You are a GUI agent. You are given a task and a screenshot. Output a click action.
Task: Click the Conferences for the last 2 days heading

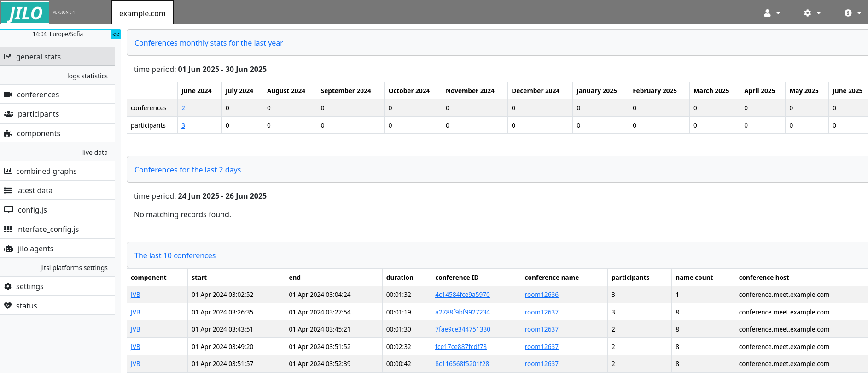click(x=187, y=170)
